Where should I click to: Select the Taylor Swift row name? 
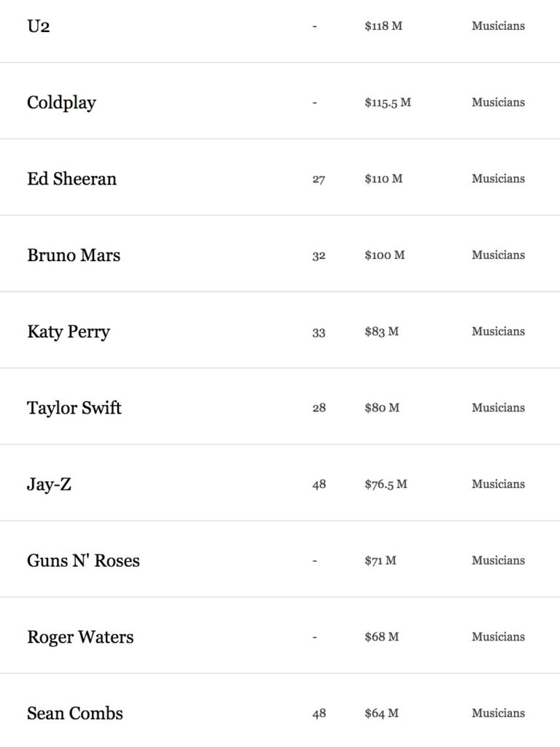click(74, 409)
